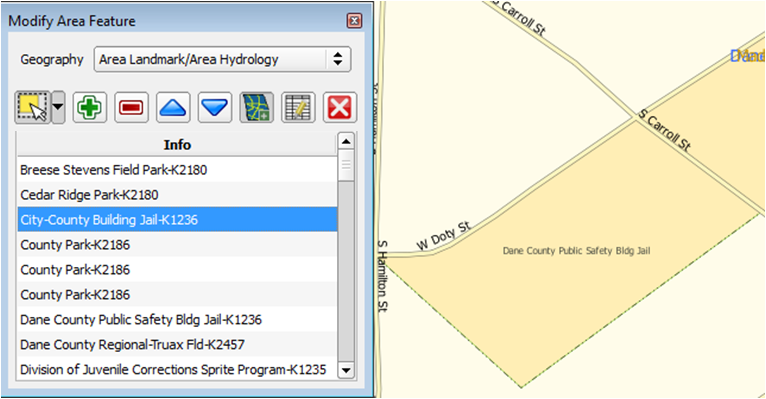
Task: Select Division of Juvenile Corrections Sprite Program-K1235
Action: tap(177, 369)
